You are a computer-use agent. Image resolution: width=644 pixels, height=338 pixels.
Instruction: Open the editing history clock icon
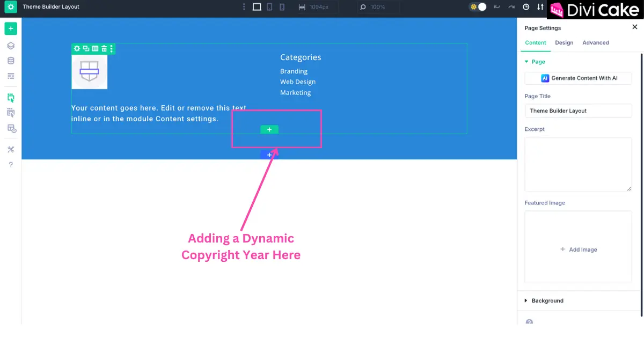526,7
